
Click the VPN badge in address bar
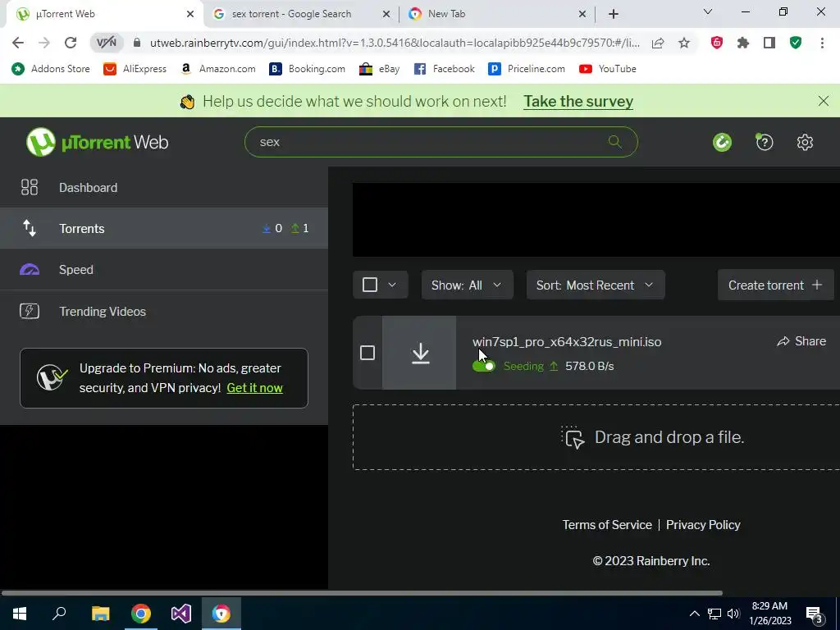(107, 43)
